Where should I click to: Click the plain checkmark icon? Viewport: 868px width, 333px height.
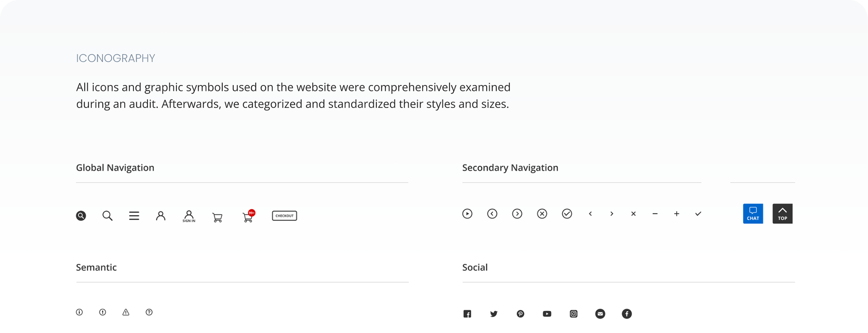(x=698, y=214)
